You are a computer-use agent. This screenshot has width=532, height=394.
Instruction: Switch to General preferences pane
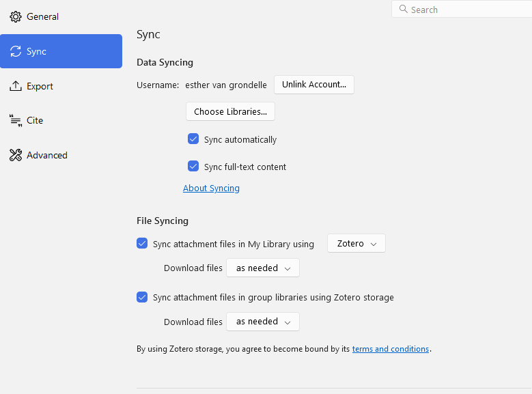point(61,16)
